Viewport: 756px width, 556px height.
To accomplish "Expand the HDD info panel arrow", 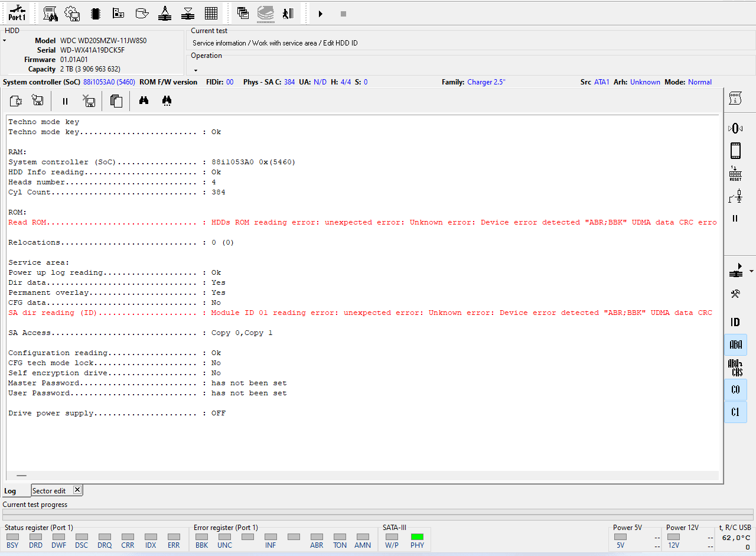I will tap(4, 41).
